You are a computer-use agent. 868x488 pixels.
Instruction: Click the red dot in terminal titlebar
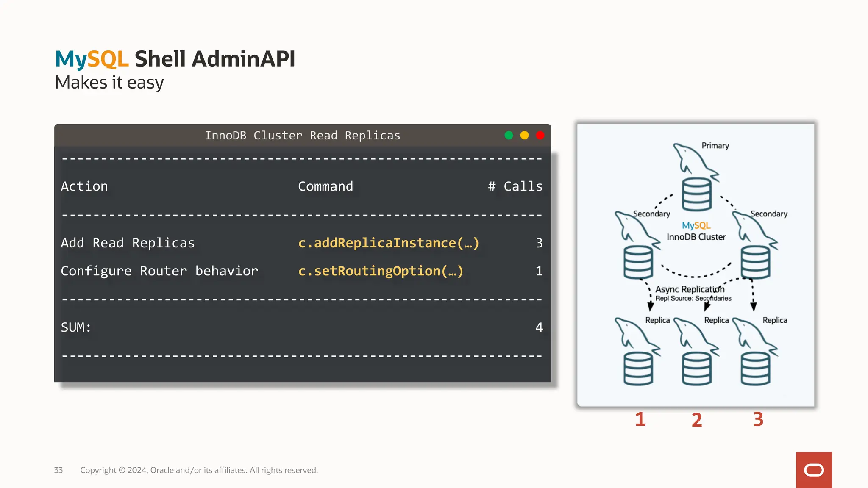[x=540, y=135]
